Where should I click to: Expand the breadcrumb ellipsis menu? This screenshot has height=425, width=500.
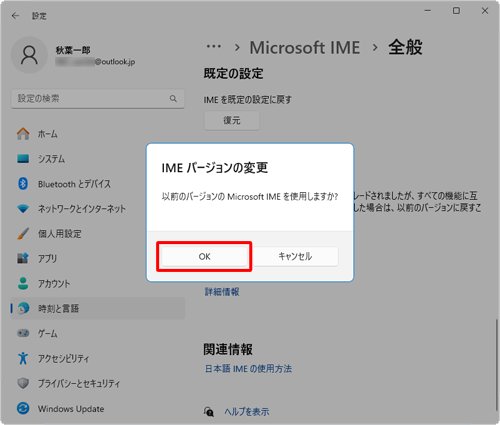pos(214,47)
